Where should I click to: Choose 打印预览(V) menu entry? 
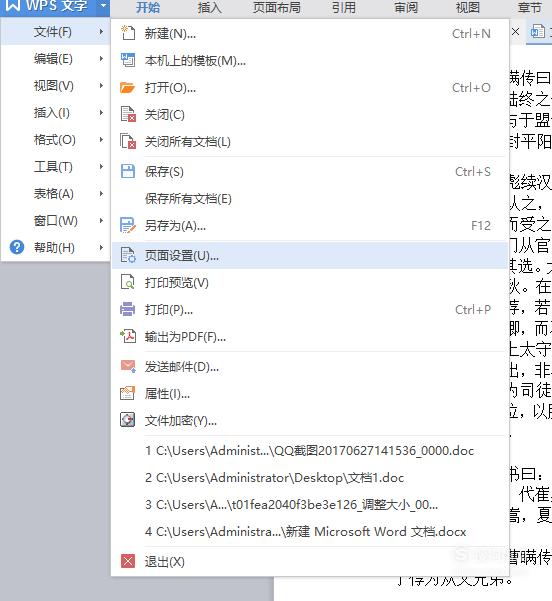pyautogui.click(x=310, y=282)
